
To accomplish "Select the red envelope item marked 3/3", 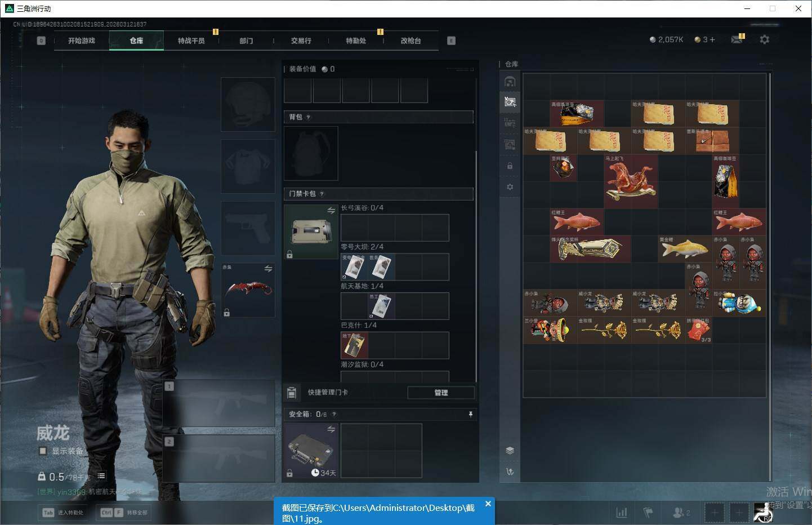I will 699,330.
